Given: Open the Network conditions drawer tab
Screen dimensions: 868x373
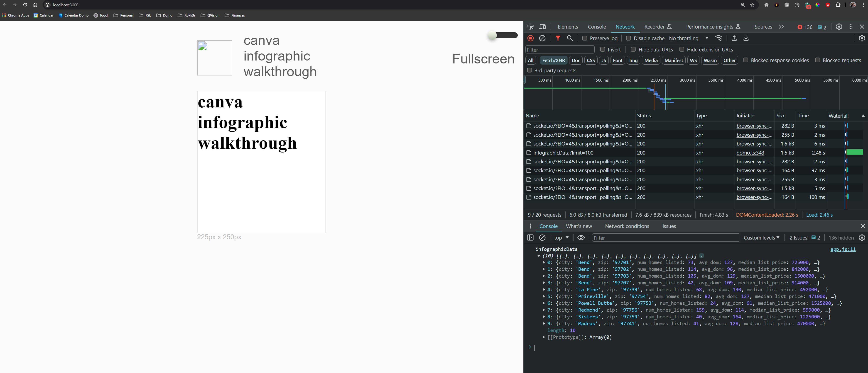Looking at the screenshot, I should [627, 226].
